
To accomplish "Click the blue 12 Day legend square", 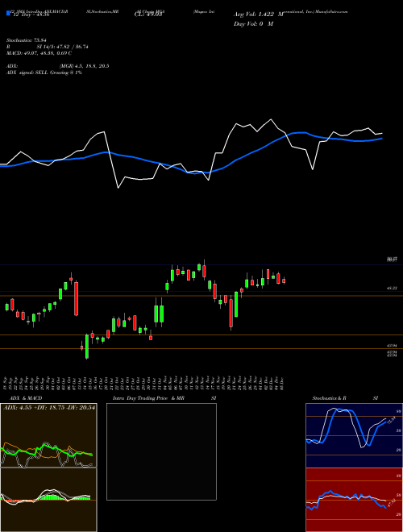I will point(8,13).
